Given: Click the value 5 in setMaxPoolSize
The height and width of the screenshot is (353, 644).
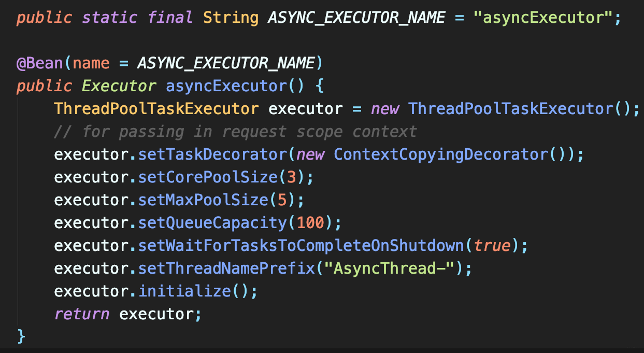Looking at the screenshot, I should pyautogui.click(x=282, y=200).
